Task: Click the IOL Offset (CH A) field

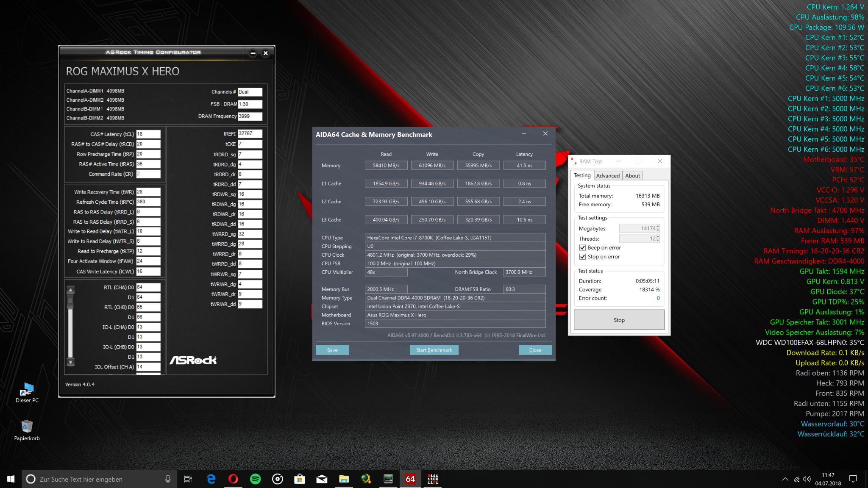Action: [148, 367]
